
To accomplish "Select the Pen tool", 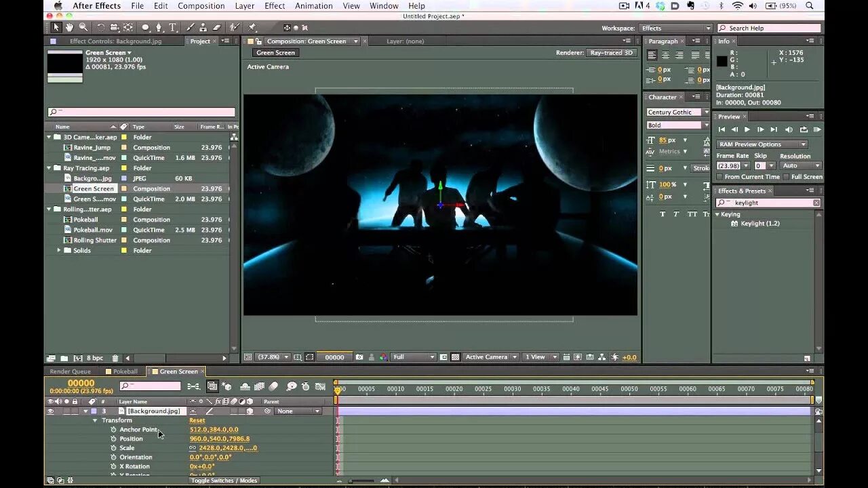I will coord(159,28).
